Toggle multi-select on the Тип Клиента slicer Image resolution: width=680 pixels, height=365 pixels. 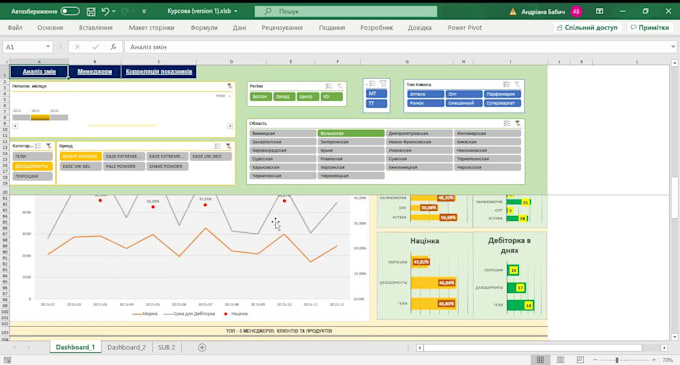pyautogui.click(x=506, y=85)
